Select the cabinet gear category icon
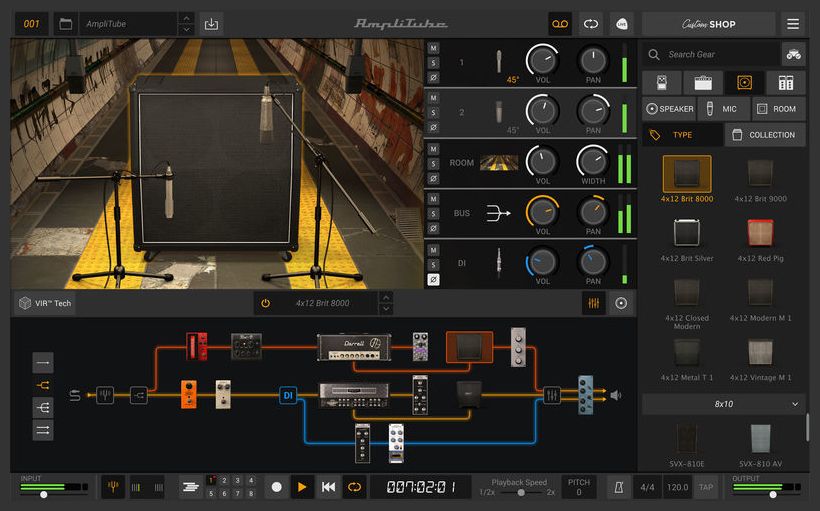 (x=744, y=83)
